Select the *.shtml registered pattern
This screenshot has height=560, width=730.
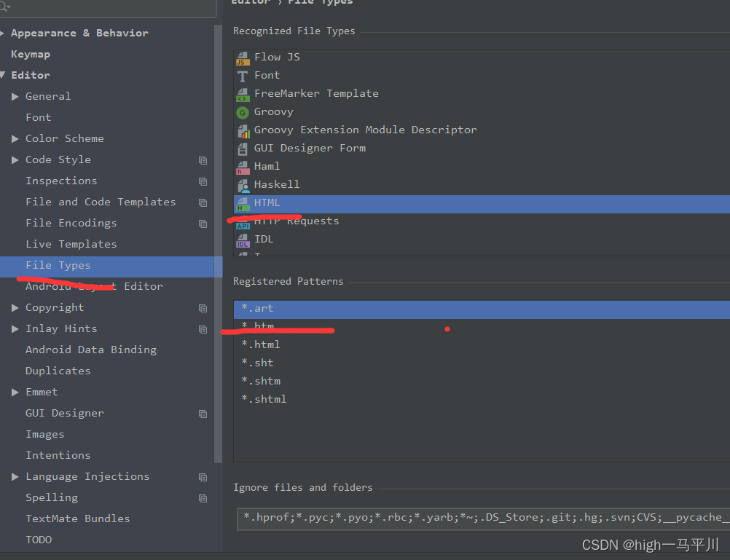pos(482,399)
